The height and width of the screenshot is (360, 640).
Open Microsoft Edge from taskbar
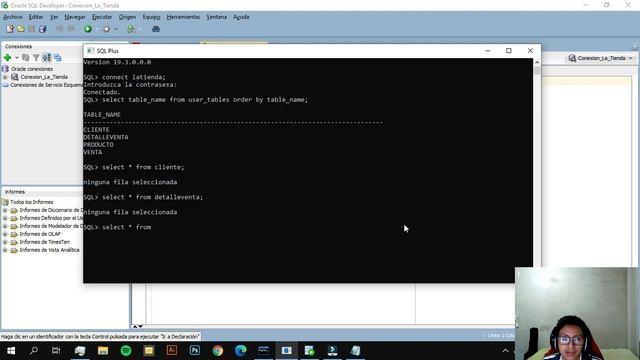click(240, 351)
